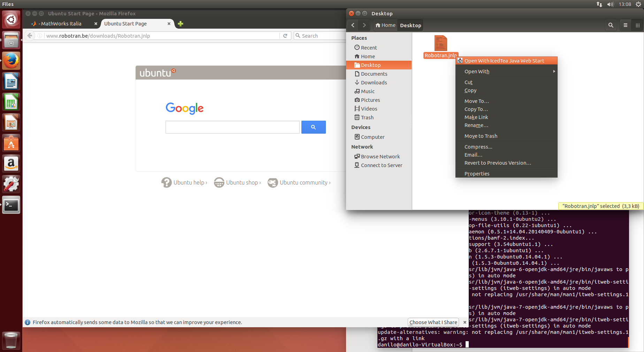644x352 pixels.
Task: Choose Rename… in context menu
Action: point(506,125)
